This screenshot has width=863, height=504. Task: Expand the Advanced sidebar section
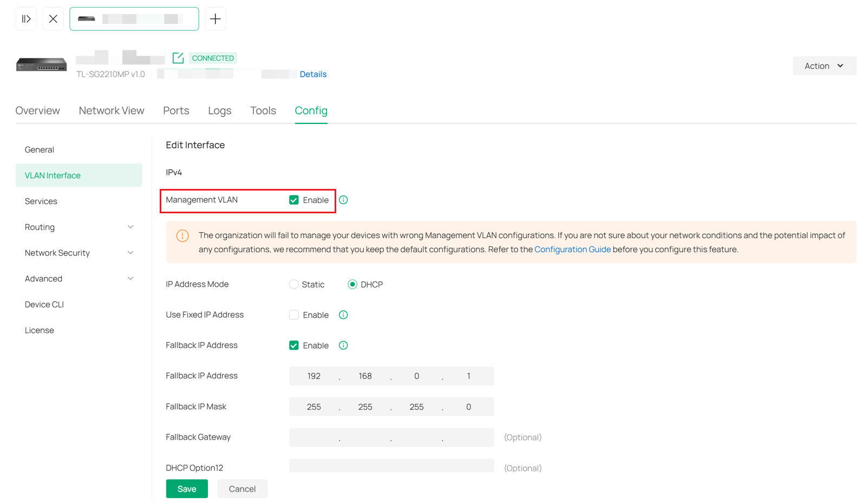(79, 279)
